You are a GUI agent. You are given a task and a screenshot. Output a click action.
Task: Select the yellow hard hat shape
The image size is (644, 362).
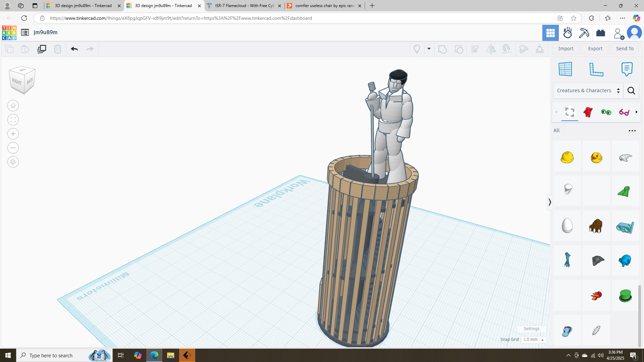(567, 157)
